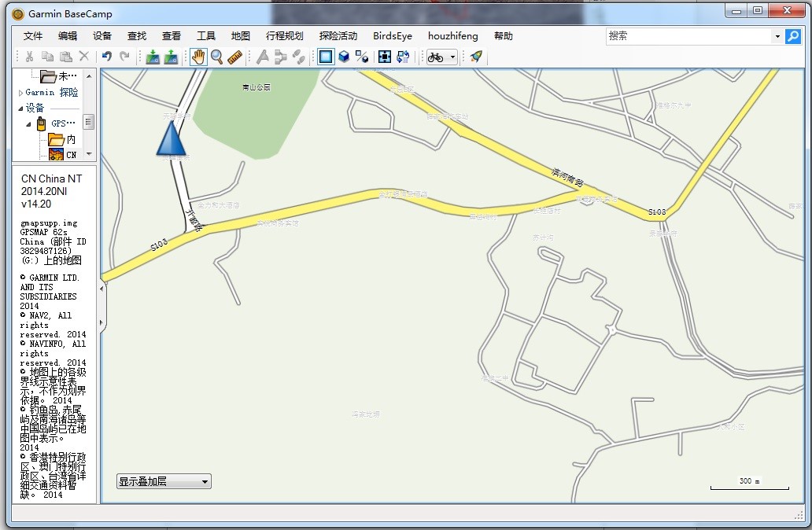Screen dimensions: 812x530
Task: Select the GPS device icon in tree
Action: (41, 123)
